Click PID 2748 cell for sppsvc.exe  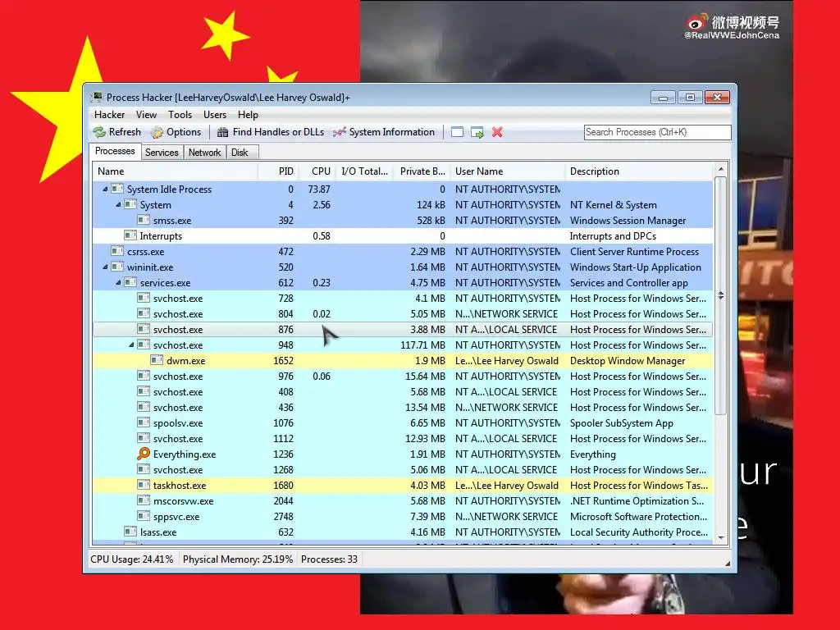[x=283, y=517]
